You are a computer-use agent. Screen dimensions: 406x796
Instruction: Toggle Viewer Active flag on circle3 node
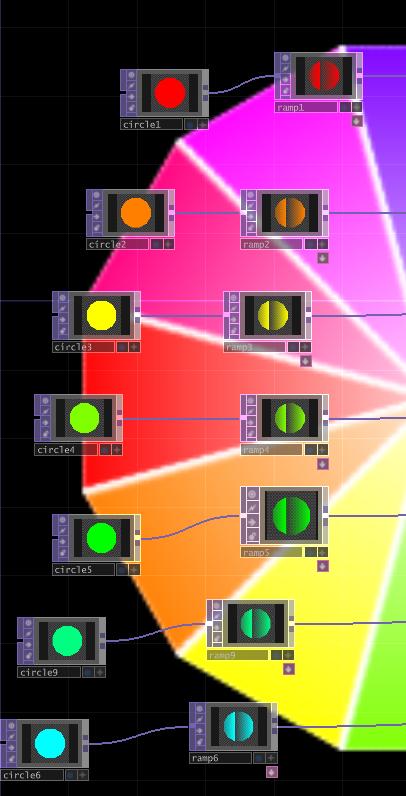tap(63, 298)
